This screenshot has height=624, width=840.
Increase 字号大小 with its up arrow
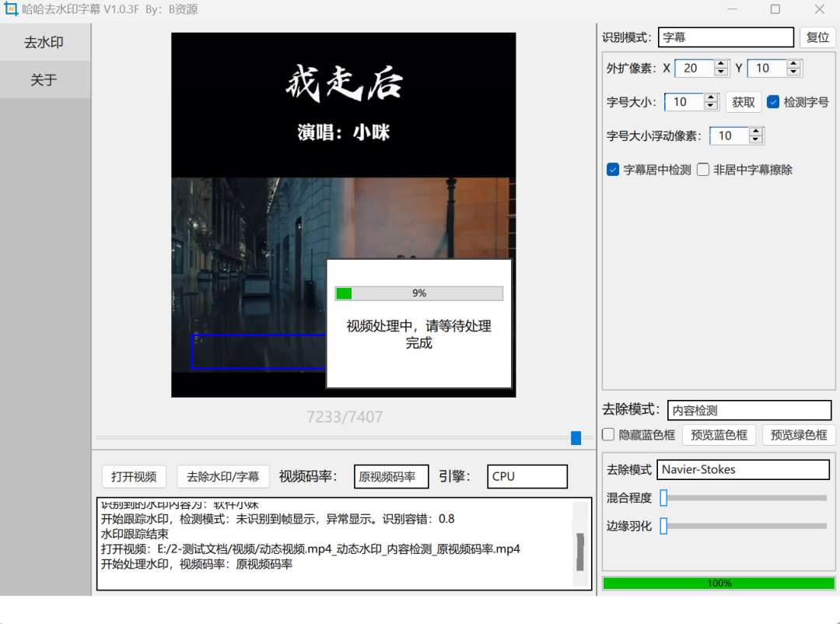pos(710,97)
